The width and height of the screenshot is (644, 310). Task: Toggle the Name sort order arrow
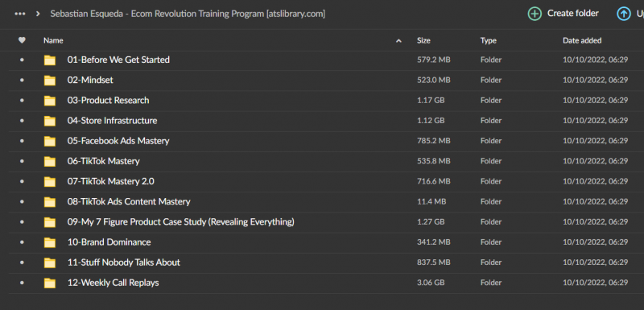398,40
